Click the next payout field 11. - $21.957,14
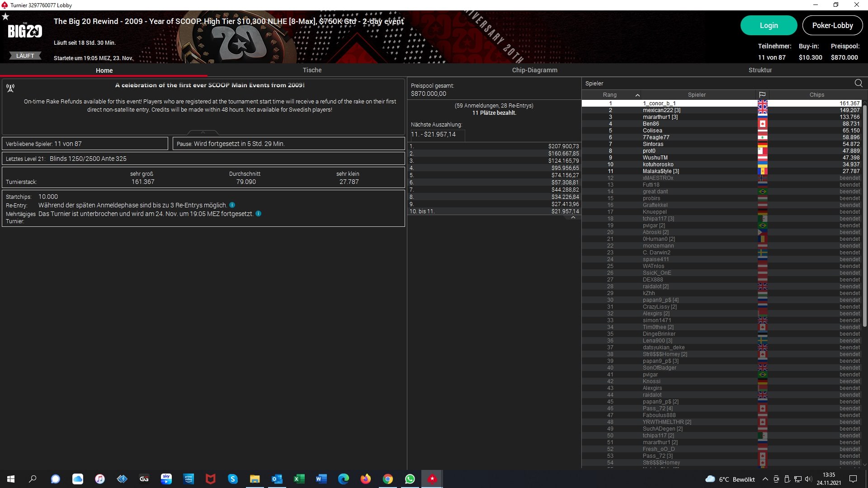The height and width of the screenshot is (488, 868). pyautogui.click(x=437, y=135)
